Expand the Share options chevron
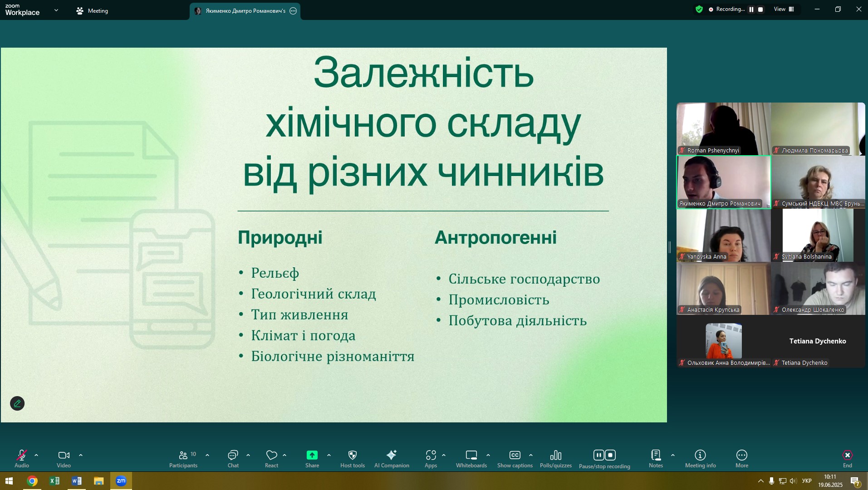The width and height of the screenshot is (868, 490). pyautogui.click(x=329, y=455)
